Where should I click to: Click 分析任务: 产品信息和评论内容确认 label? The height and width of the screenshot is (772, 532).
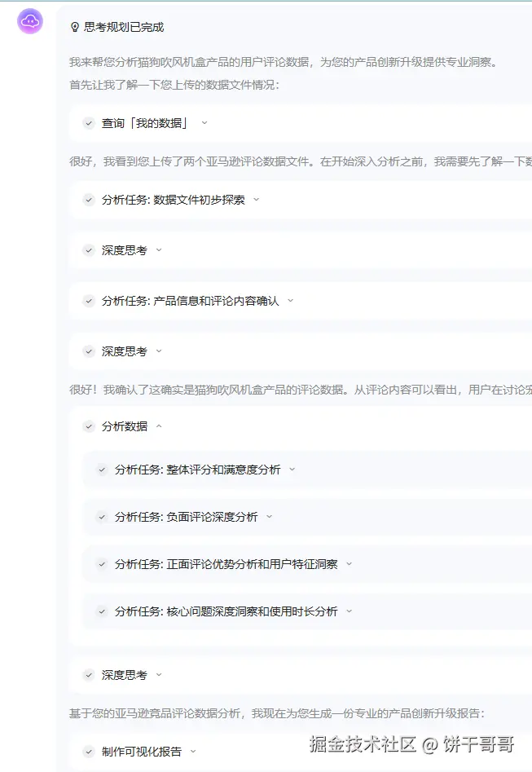191,301
